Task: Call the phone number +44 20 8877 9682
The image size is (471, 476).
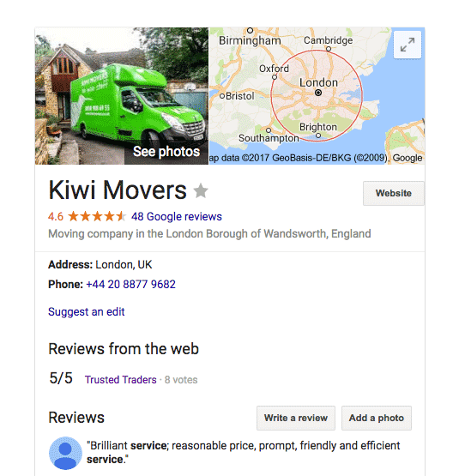Action: click(x=131, y=285)
